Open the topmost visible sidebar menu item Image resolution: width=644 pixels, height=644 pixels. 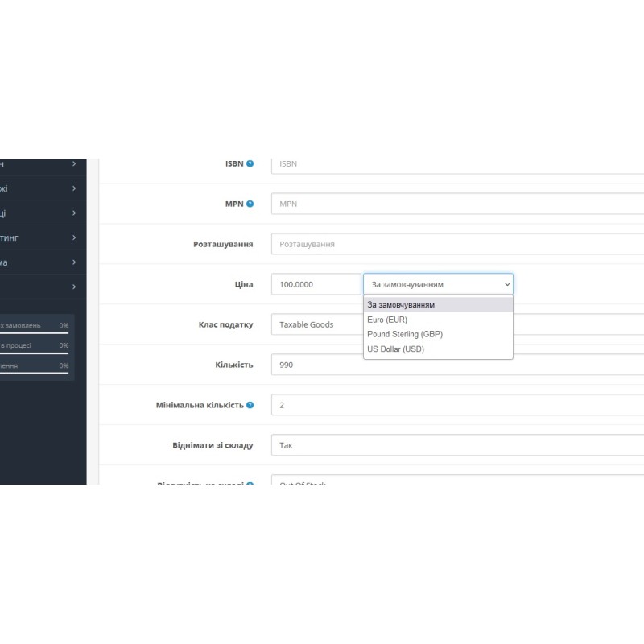[40, 164]
